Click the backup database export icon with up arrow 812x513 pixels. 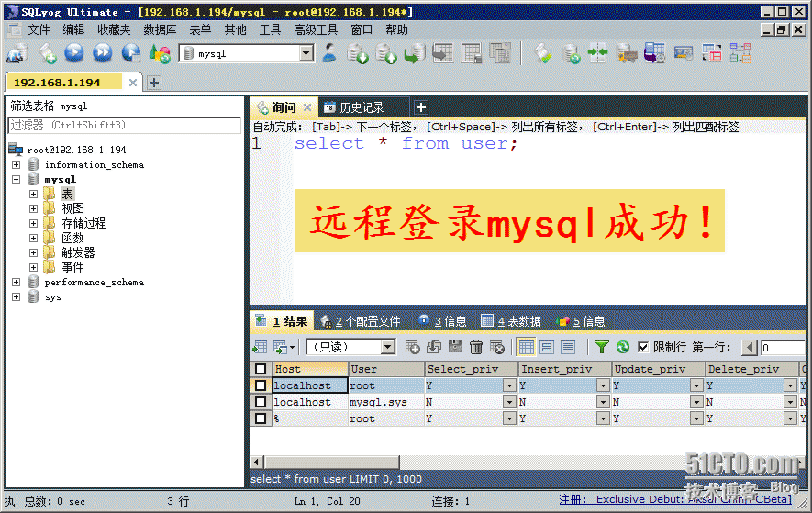tap(386, 53)
